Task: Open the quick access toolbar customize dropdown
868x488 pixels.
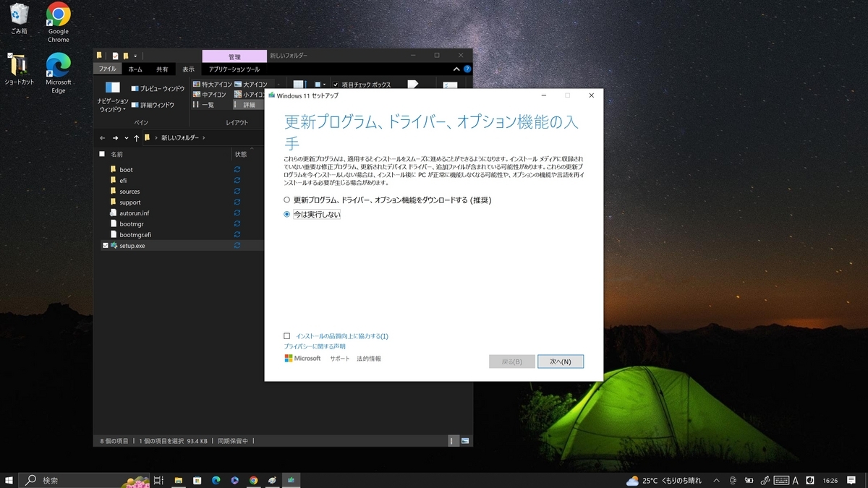Action: pos(135,56)
